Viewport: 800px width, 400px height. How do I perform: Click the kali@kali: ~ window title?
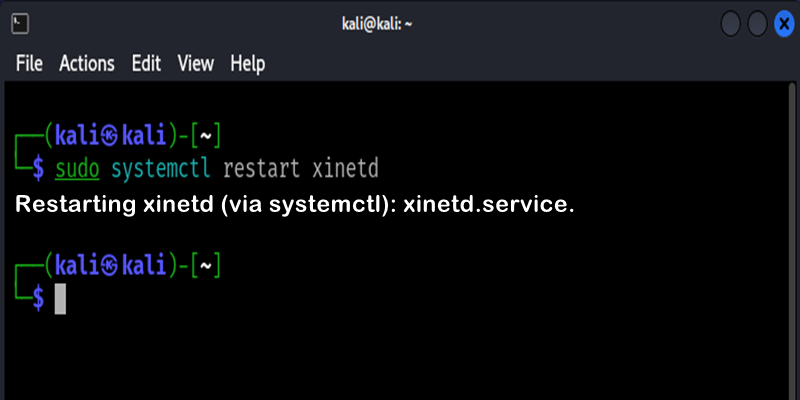coord(372,23)
